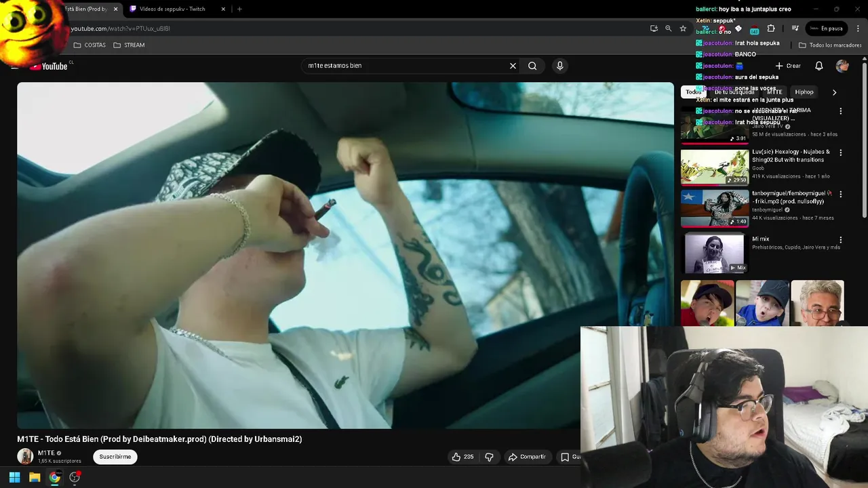Save the video with the Guardar bookmark icon
Image resolution: width=868 pixels, height=488 pixels.
565,457
